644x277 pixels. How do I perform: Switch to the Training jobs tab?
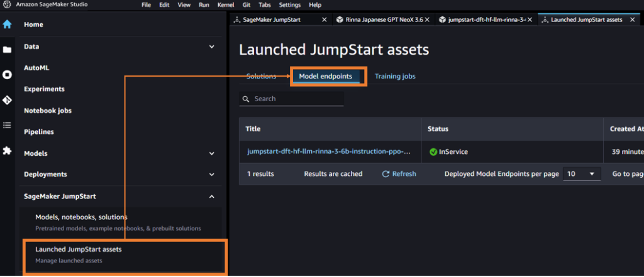click(x=395, y=77)
